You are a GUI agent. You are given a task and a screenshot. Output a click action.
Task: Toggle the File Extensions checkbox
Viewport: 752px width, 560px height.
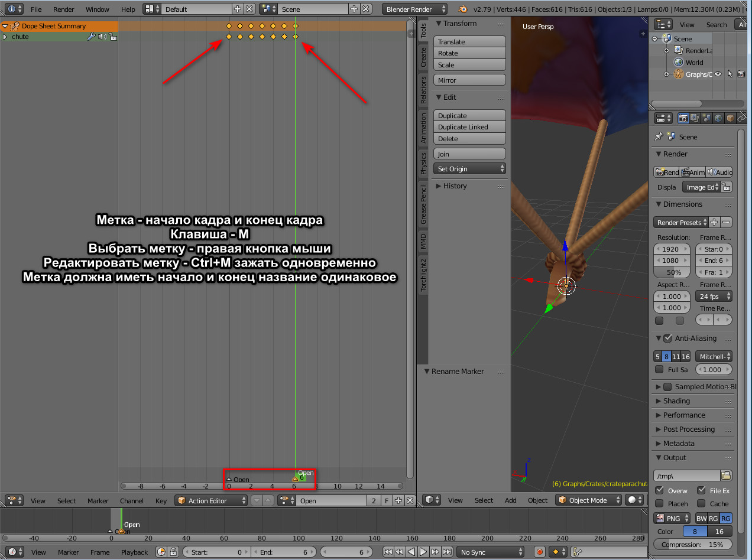(x=701, y=490)
